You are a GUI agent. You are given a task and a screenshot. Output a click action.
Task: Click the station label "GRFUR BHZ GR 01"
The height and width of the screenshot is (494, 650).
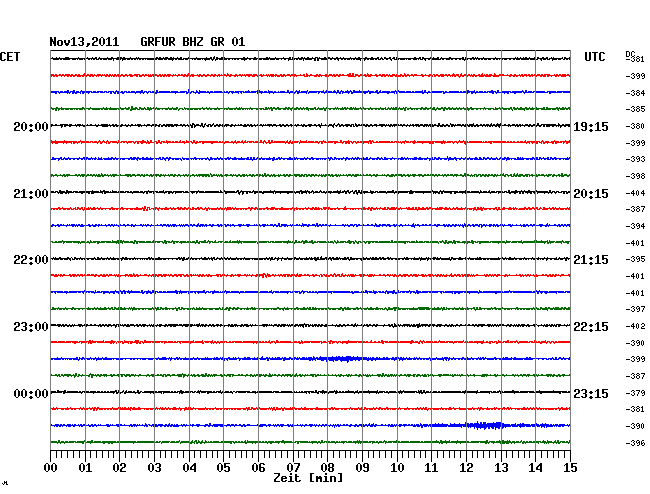click(x=193, y=42)
